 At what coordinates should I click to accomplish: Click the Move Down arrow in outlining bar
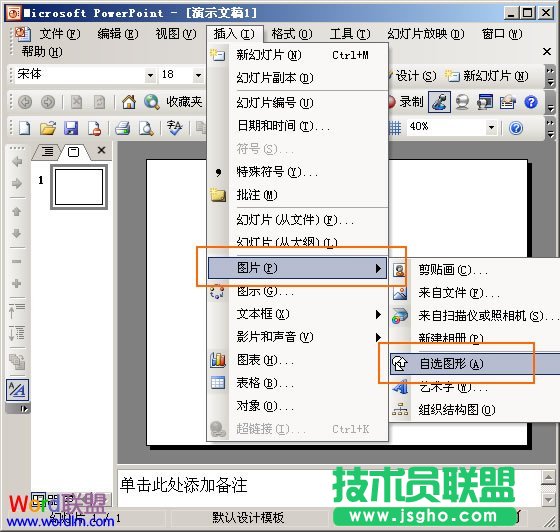pos(16,234)
